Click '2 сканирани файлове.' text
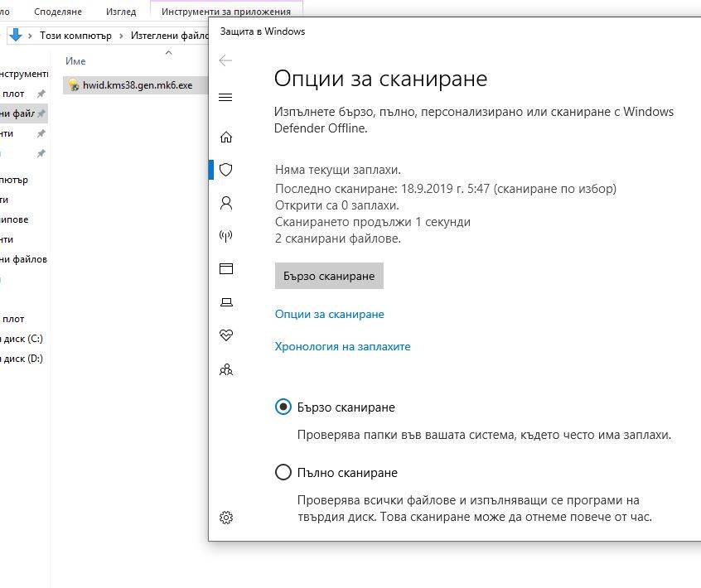This screenshot has width=701, height=588. click(338, 239)
